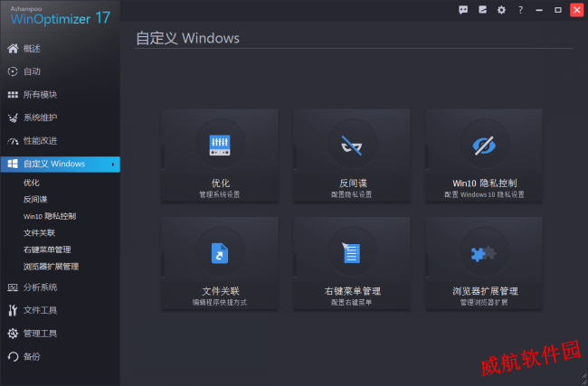Click the Win10 隐私控制 crossed-eye icon

point(484,146)
